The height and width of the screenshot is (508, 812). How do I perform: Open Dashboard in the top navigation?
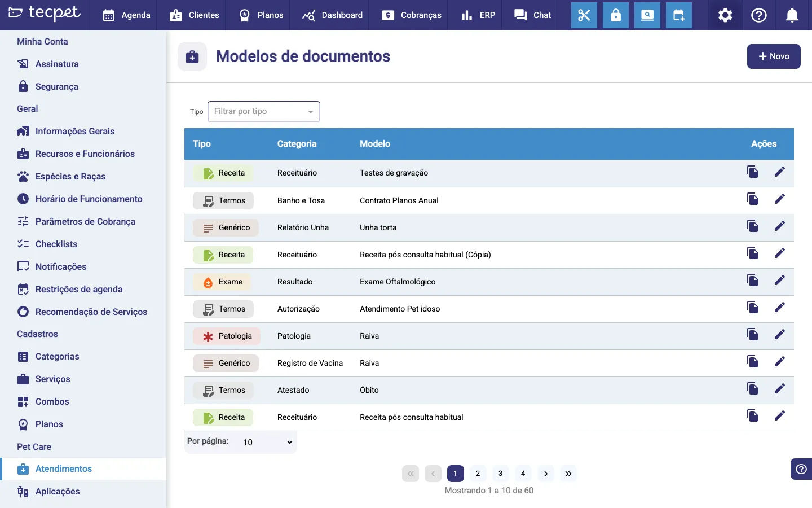click(x=332, y=15)
